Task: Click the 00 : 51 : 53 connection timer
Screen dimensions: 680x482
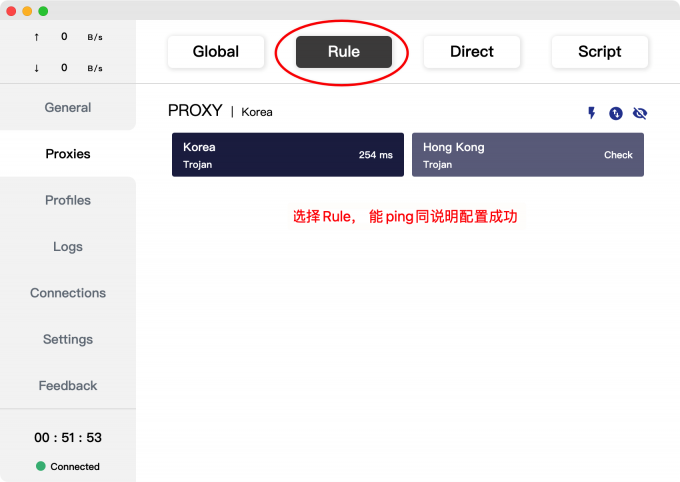Action: click(x=68, y=437)
